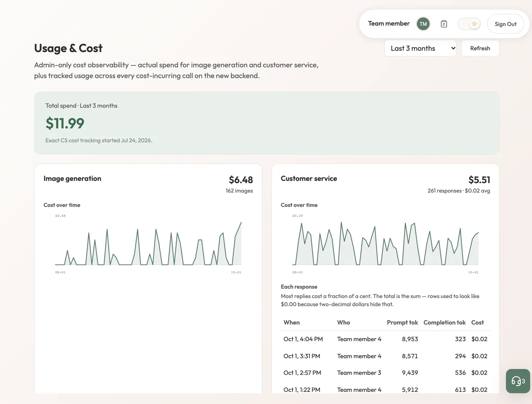Click the Exact CS cost tracking note
532x404 pixels.
click(x=99, y=141)
